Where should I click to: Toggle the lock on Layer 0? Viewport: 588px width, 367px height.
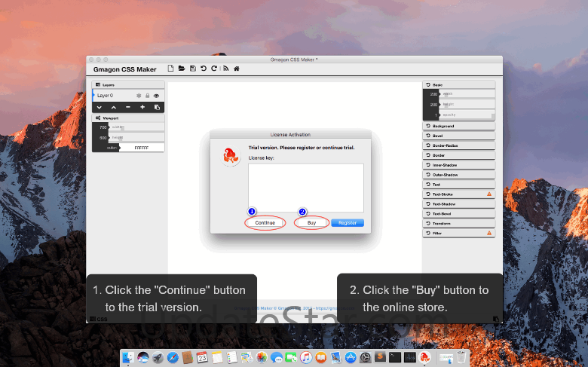pyautogui.click(x=147, y=96)
